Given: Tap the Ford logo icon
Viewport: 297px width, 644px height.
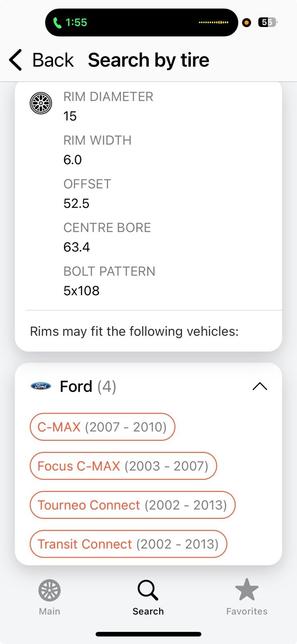Looking at the screenshot, I should (41, 386).
